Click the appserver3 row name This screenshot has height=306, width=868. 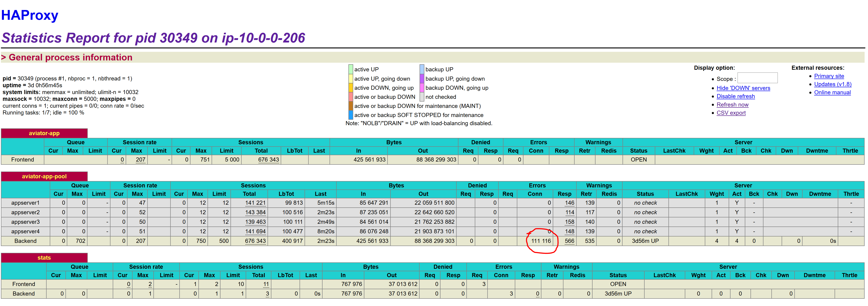pos(25,222)
